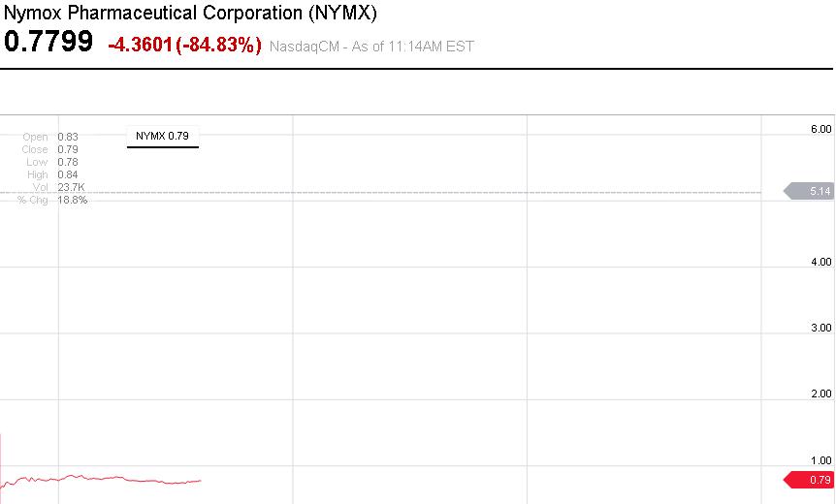This screenshot has width=836, height=504.
Task: Click the 6.00 y-axis label
Action: click(x=820, y=129)
